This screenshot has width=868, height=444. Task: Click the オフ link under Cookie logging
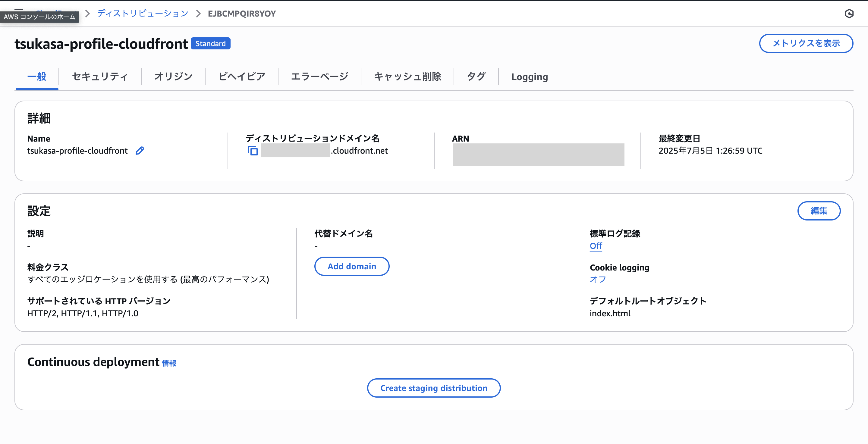597,280
